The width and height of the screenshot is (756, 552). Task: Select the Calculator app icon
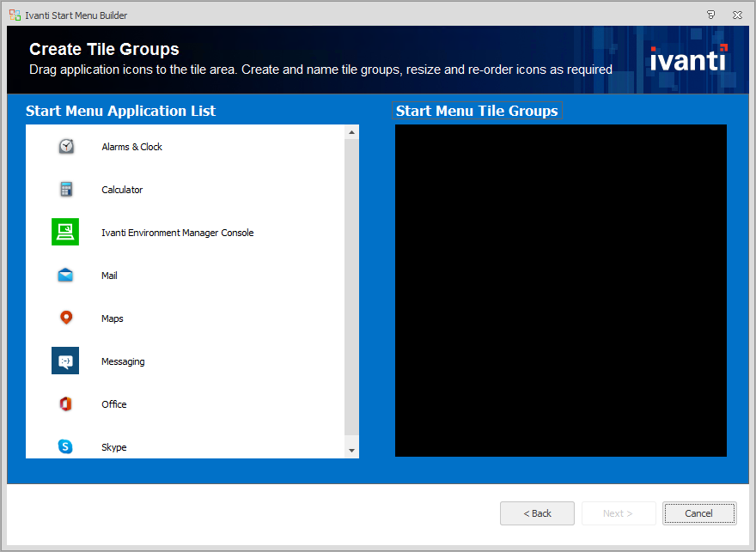click(x=66, y=190)
